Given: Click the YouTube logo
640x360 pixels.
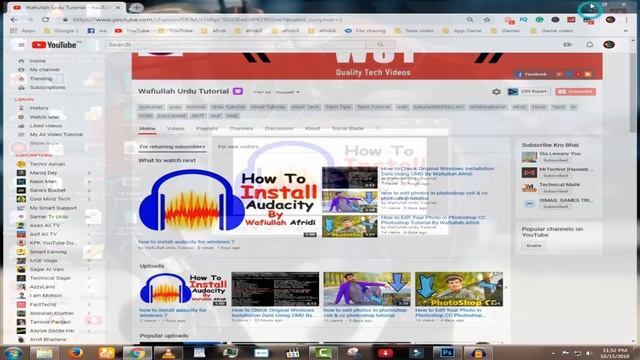Looking at the screenshot, I should coord(54,45).
